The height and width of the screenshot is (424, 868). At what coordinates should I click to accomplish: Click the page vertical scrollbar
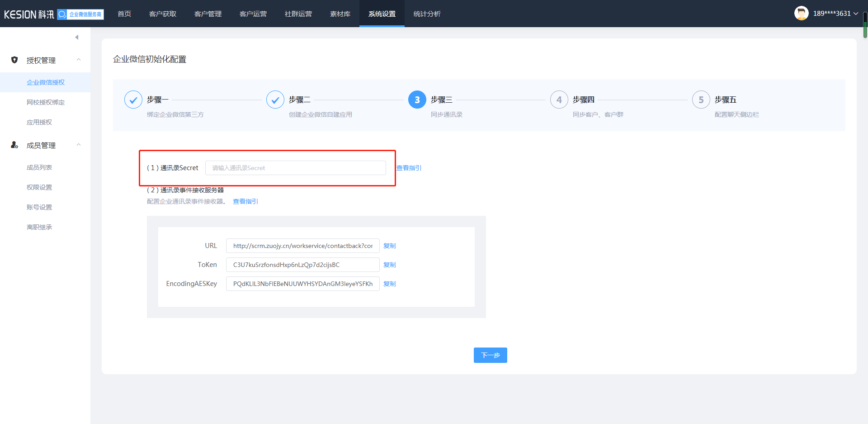(865, 25)
